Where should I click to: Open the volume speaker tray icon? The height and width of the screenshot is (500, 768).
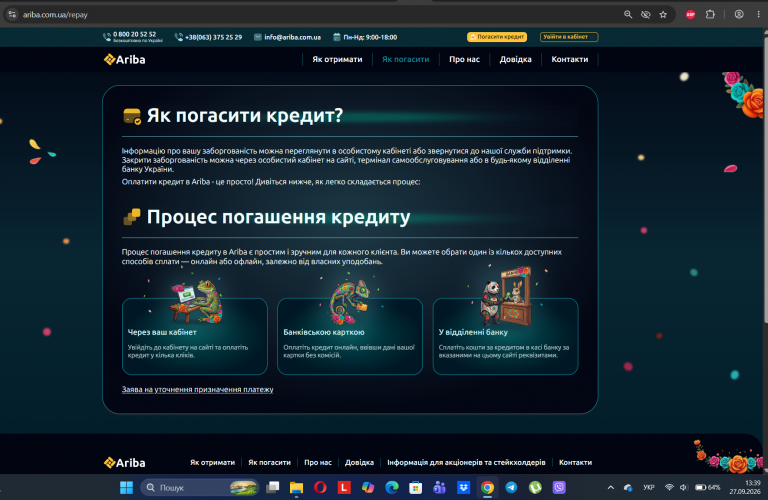[x=684, y=488]
